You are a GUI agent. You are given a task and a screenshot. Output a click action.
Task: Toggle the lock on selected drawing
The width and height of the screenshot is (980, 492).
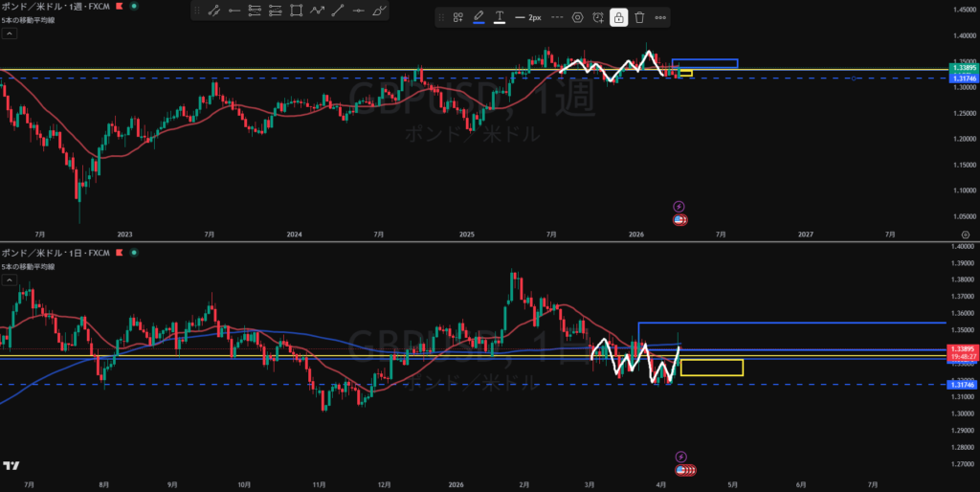pos(619,17)
